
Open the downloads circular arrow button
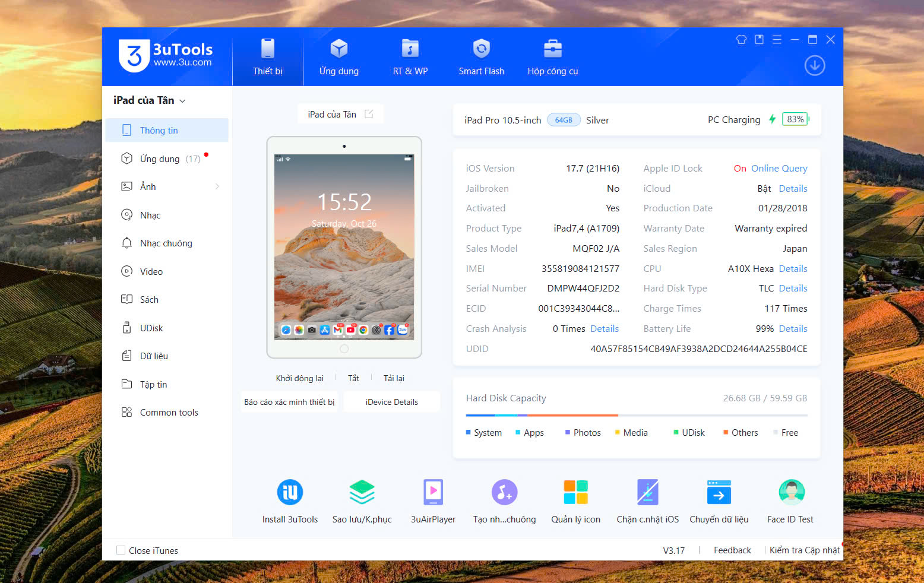click(x=815, y=65)
